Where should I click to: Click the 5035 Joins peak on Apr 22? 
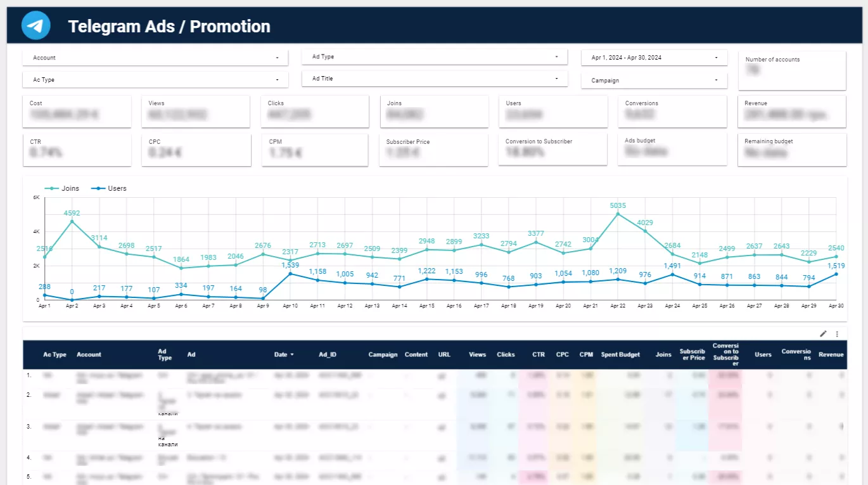coord(618,214)
